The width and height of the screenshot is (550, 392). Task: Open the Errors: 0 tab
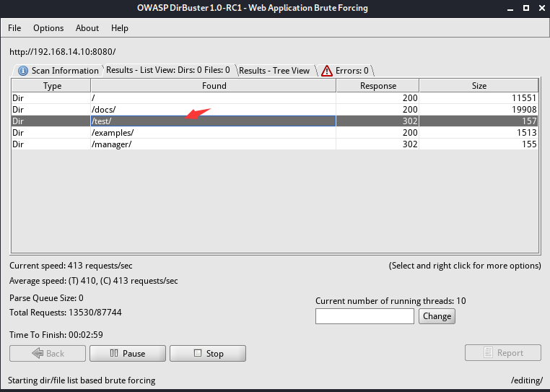[x=346, y=71]
